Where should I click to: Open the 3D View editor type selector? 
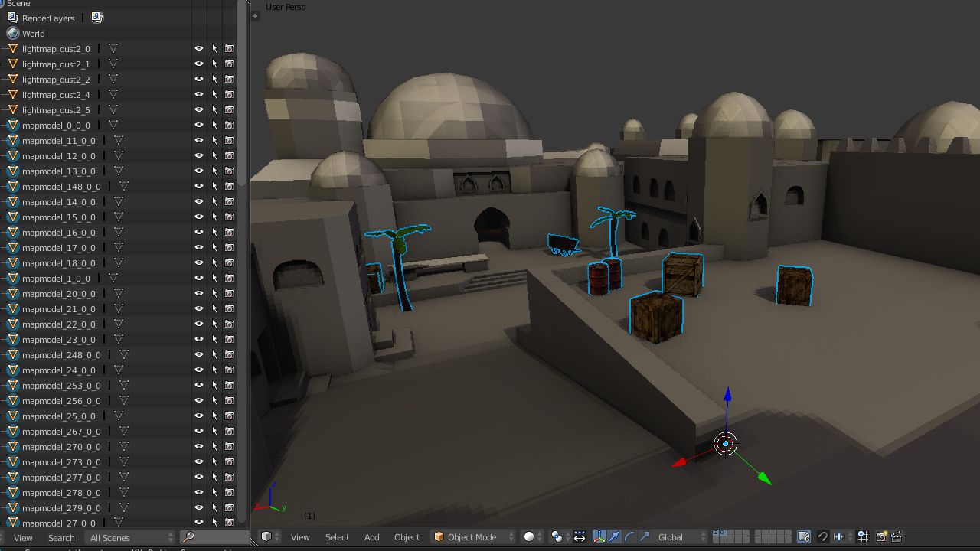point(270,537)
